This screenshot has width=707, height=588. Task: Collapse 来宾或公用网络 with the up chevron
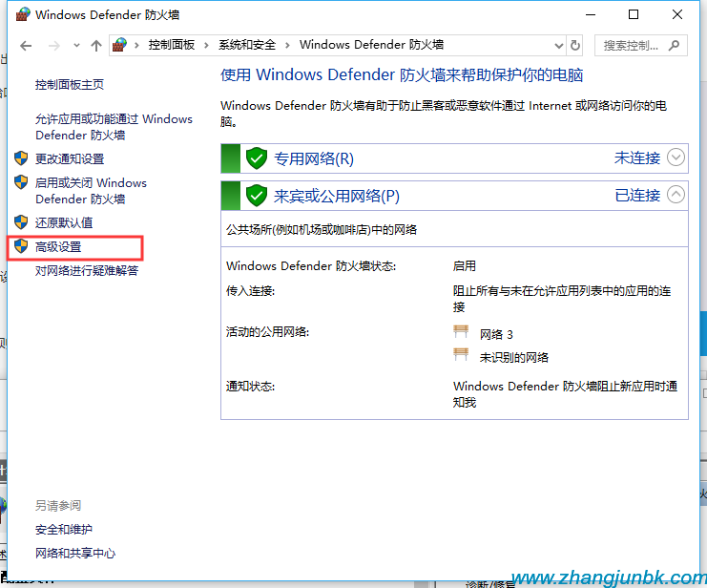click(676, 195)
